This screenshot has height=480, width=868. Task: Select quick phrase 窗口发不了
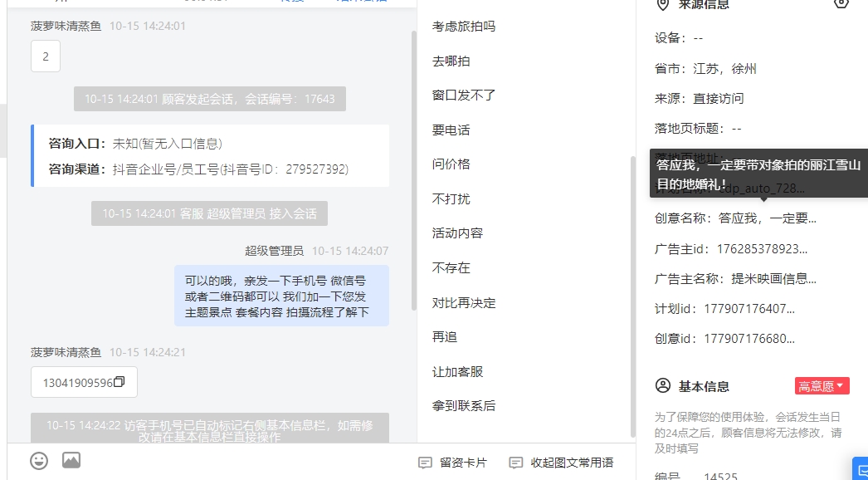click(x=464, y=96)
